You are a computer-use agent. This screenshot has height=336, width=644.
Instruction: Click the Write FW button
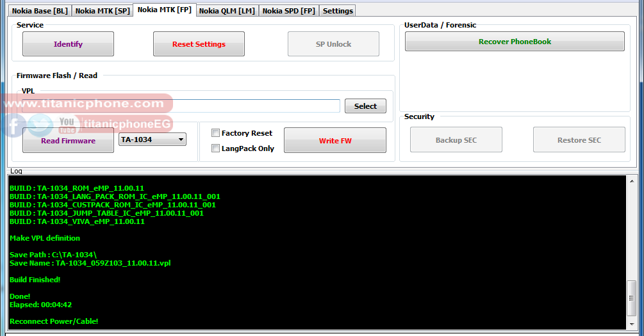pos(335,140)
